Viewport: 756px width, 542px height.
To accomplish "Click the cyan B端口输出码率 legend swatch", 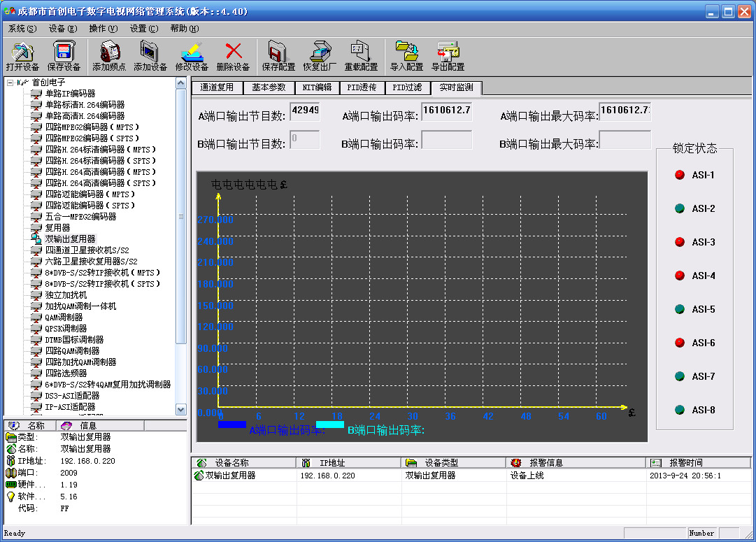I will 330,425.
